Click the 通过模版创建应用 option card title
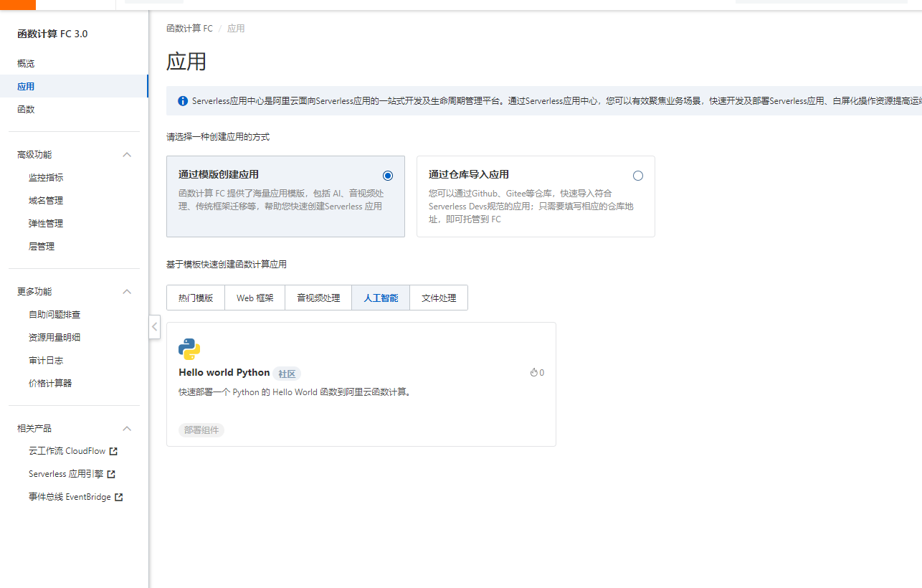 219,174
